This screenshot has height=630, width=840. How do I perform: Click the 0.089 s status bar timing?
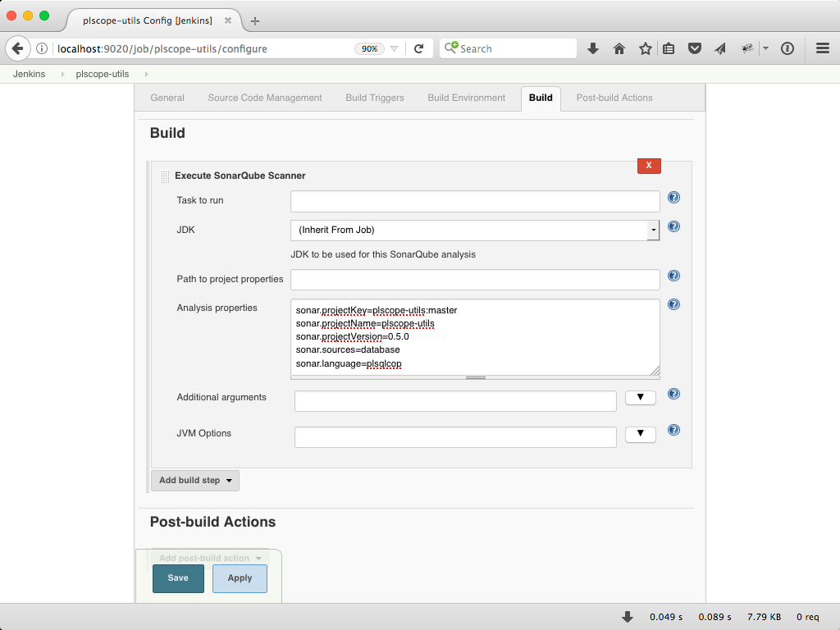coord(714,617)
